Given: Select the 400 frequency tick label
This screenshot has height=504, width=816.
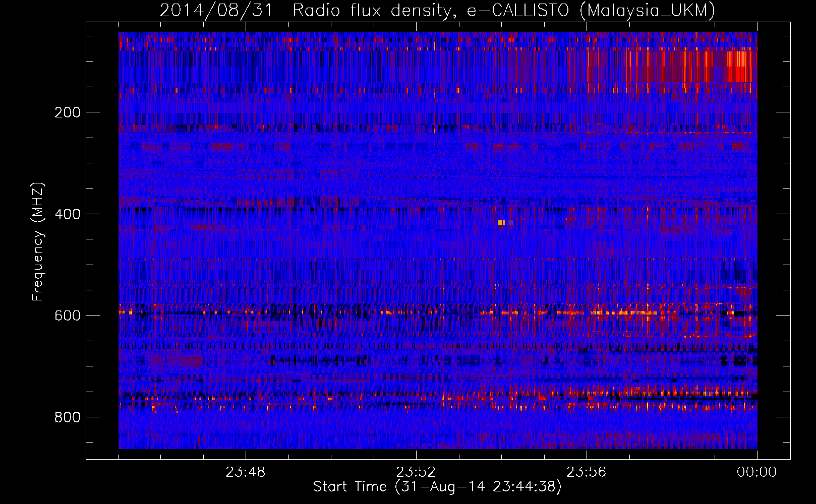Looking at the screenshot, I should tap(68, 214).
